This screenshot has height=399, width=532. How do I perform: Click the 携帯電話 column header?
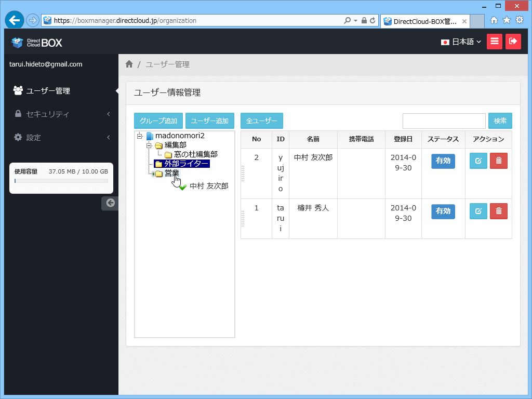pos(362,139)
